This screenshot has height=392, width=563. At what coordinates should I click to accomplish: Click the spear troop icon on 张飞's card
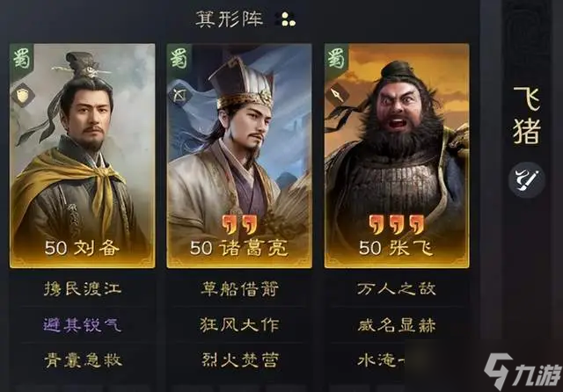pos(337,94)
